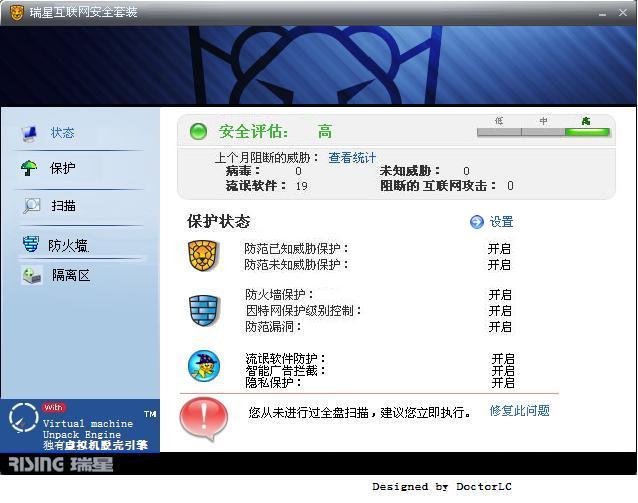Image resolution: width=638 pixels, height=503 pixels.
Task: Click the 高 level marker on the meter
Action: (586, 121)
